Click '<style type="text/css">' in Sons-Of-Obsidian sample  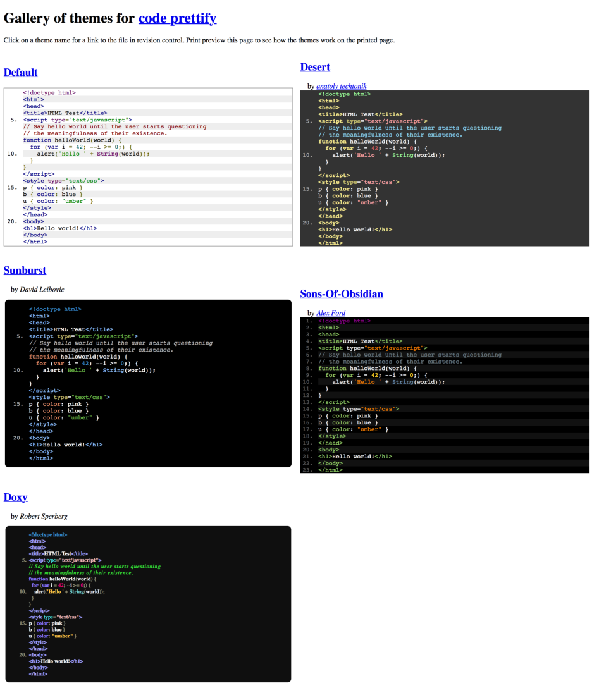tap(359, 409)
